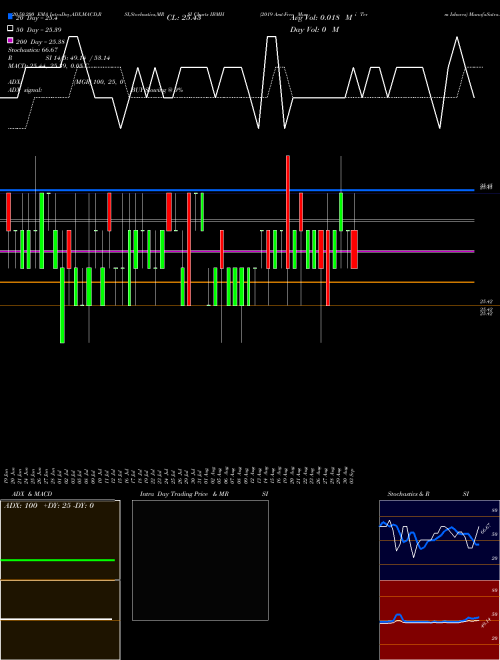This screenshot has height=660, width=500.
Task: Click the white MACD line in the ADX panel
Action: coord(56,619)
